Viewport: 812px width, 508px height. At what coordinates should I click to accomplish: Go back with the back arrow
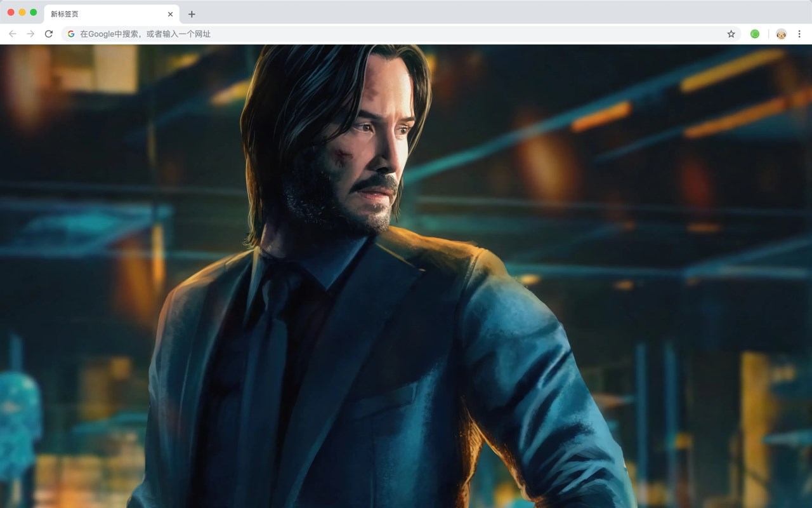click(x=13, y=34)
